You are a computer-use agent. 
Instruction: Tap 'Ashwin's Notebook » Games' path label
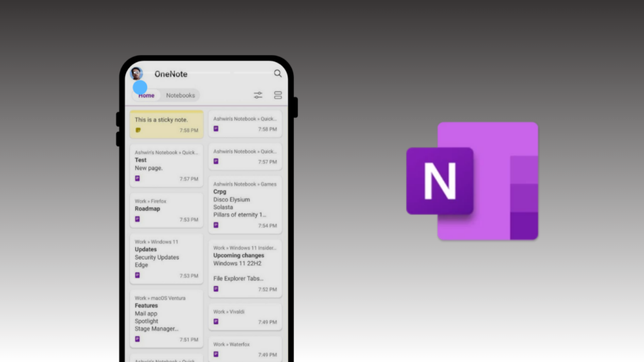pyautogui.click(x=245, y=184)
